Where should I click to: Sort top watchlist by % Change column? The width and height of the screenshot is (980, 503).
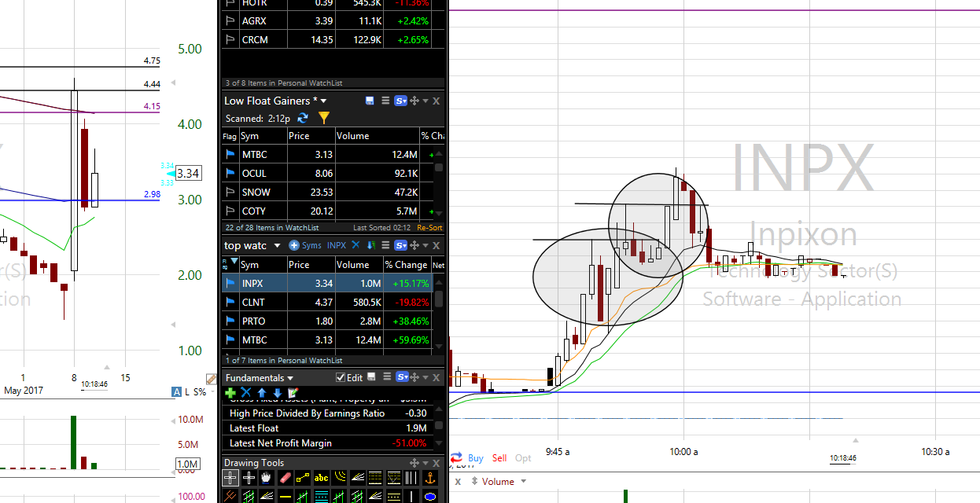(406, 265)
